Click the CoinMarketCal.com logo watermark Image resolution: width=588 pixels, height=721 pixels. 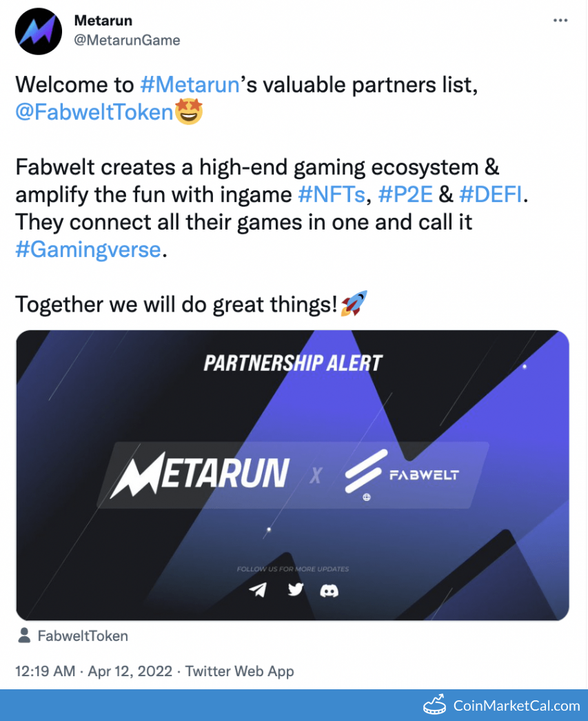click(502, 705)
